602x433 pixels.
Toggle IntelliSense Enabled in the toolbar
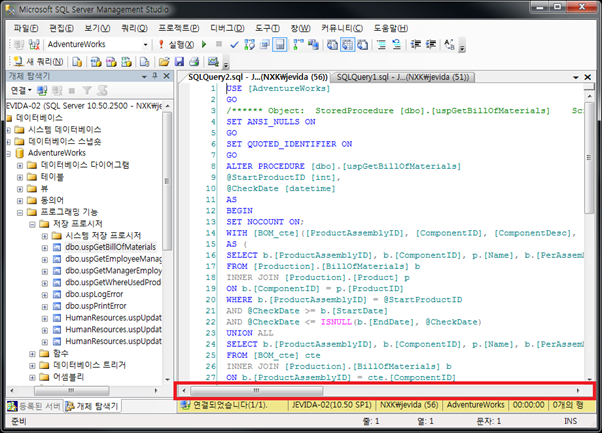pyautogui.click(x=280, y=45)
